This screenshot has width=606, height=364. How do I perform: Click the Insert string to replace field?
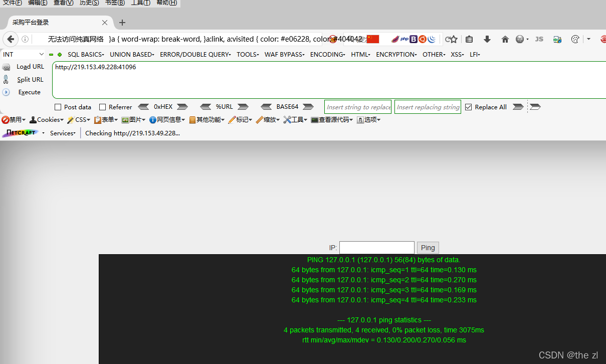pyautogui.click(x=358, y=107)
